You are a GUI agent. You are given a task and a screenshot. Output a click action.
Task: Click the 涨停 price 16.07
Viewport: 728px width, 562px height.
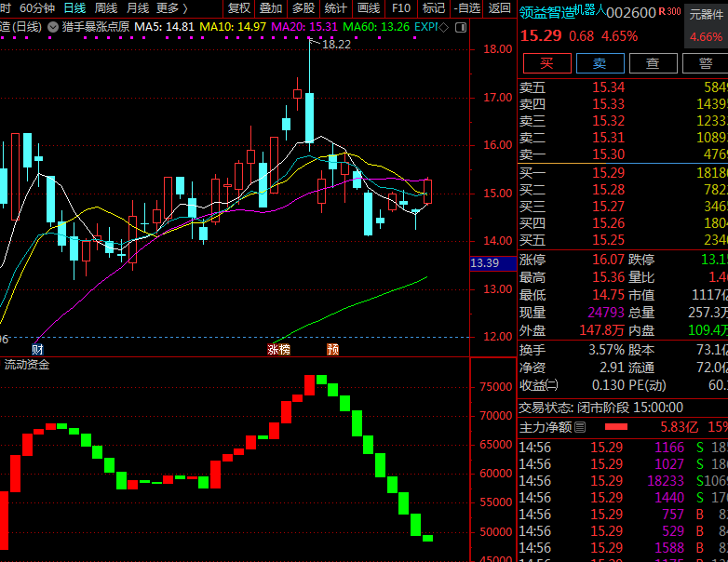coord(608,260)
